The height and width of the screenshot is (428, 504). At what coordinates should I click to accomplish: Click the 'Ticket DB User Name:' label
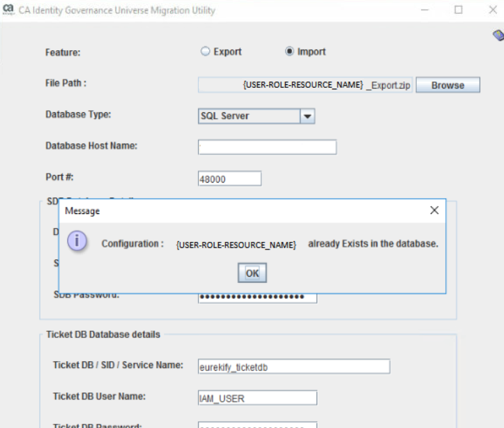pos(99,397)
